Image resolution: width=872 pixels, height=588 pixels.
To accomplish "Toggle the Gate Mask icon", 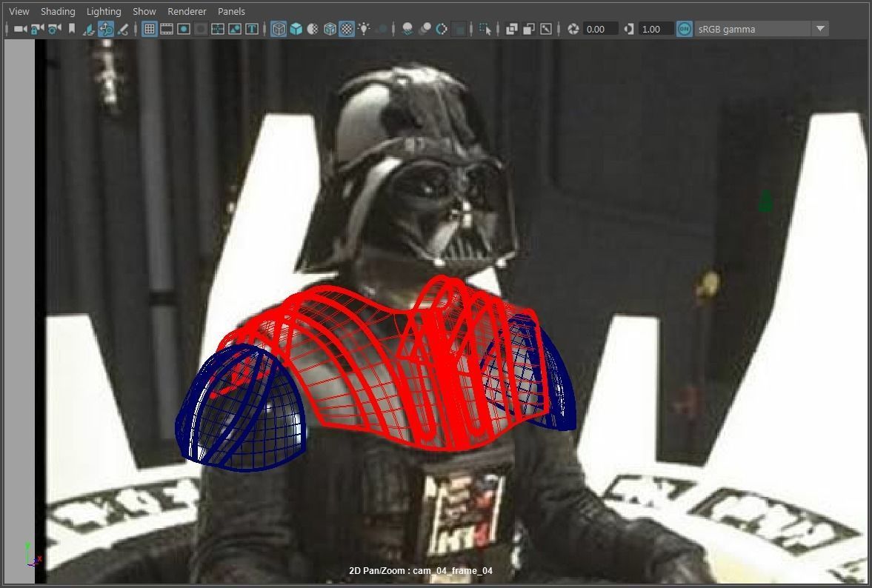I will (200, 29).
